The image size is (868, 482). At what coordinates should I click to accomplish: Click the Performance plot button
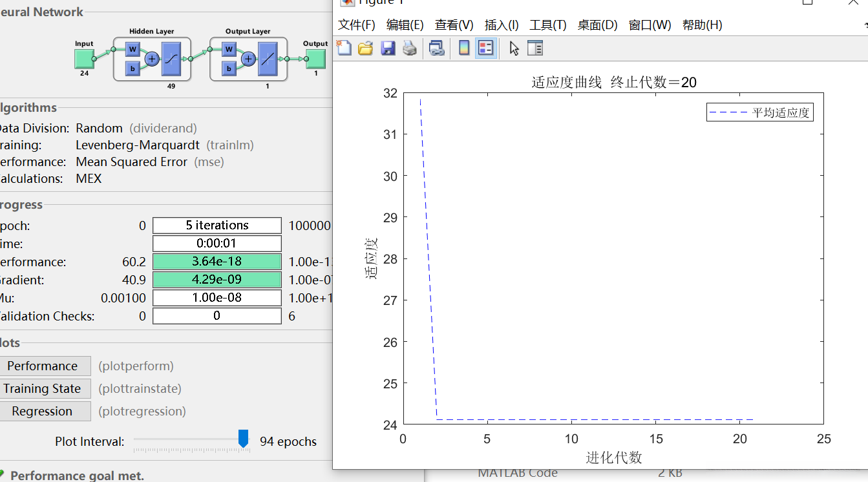[x=44, y=366]
